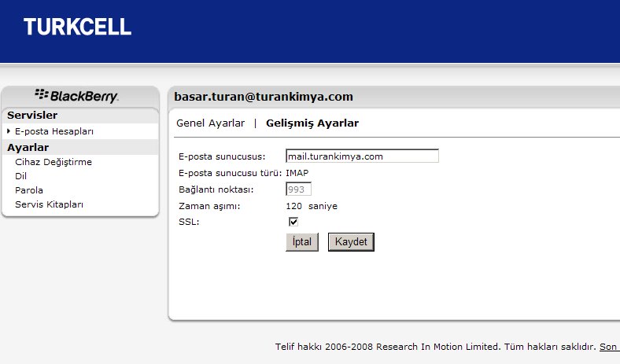Click the Bağlantı noktası port field
Screen dimensions: 620x364
pyautogui.click(x=298, y=189)
